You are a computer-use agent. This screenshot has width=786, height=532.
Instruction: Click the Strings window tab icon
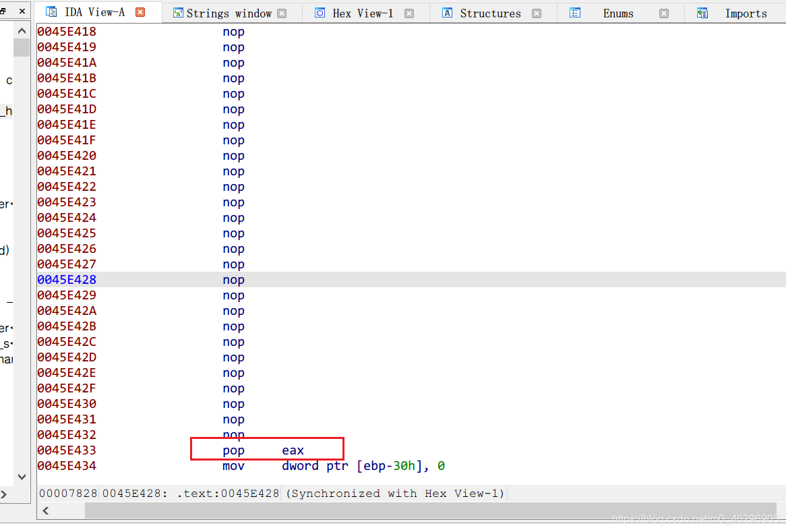178,13
